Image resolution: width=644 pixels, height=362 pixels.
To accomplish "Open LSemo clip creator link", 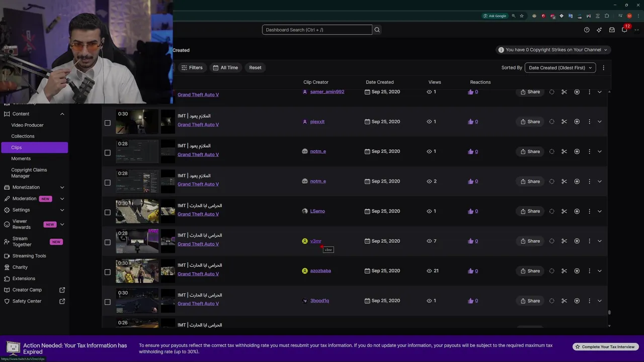I will (317, 211).
